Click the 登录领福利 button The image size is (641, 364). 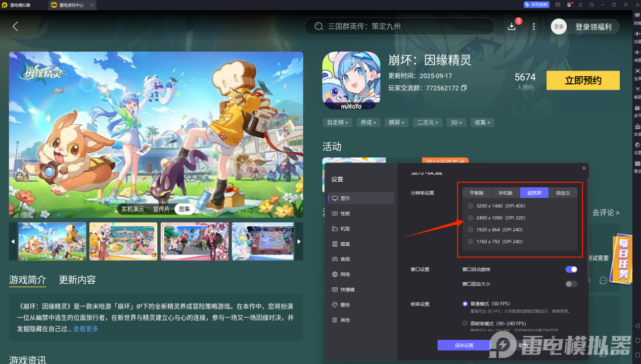click(593, 27)
